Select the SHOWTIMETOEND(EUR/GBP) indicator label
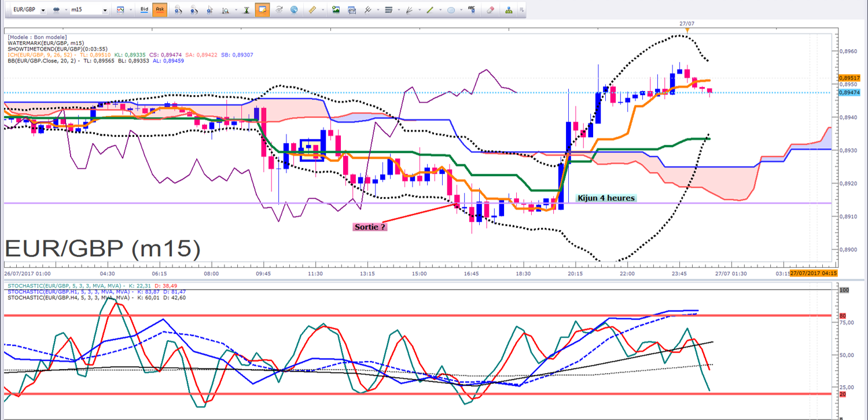 click(57, 49)
